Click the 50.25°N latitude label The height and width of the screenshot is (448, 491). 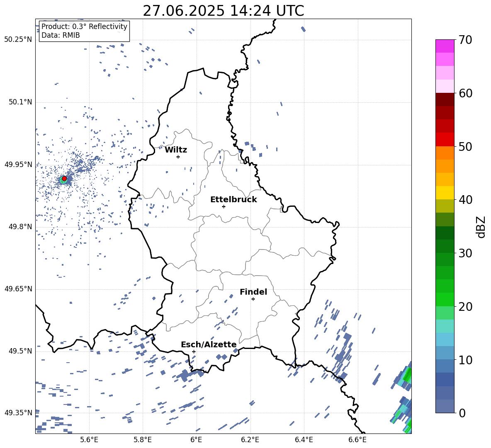coord(18,40)
